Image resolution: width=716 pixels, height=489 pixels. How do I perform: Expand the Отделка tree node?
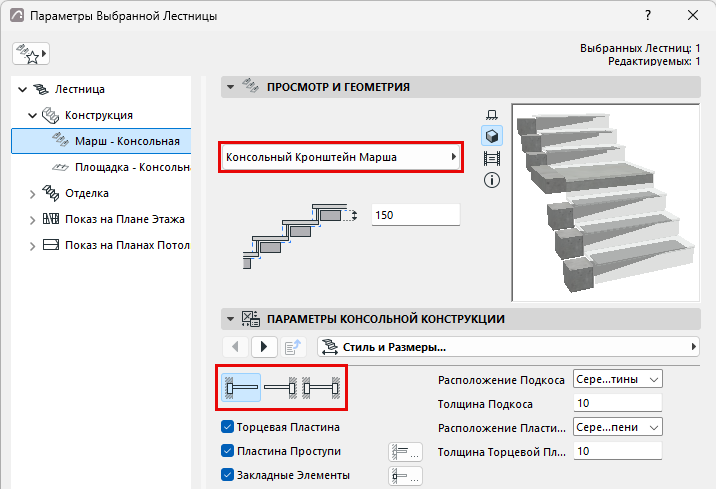(x=32, y=194)
